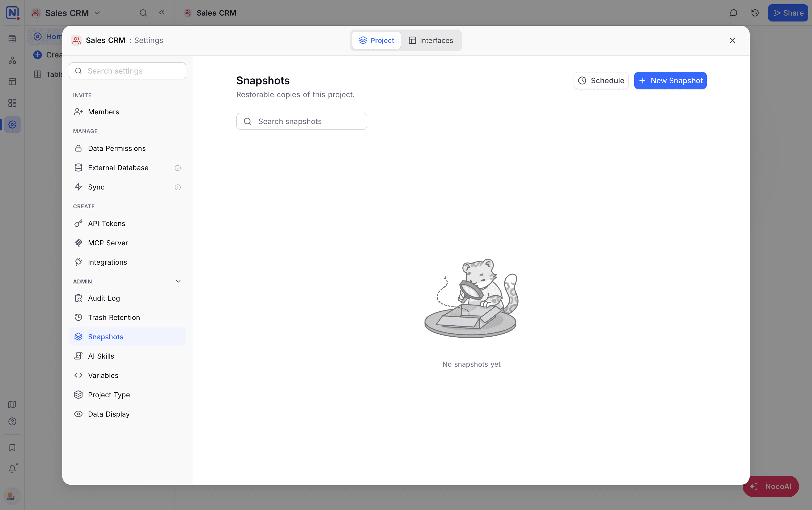Open MCP Server settings
This screenshot has height=510, width=812.
point(128,243)
